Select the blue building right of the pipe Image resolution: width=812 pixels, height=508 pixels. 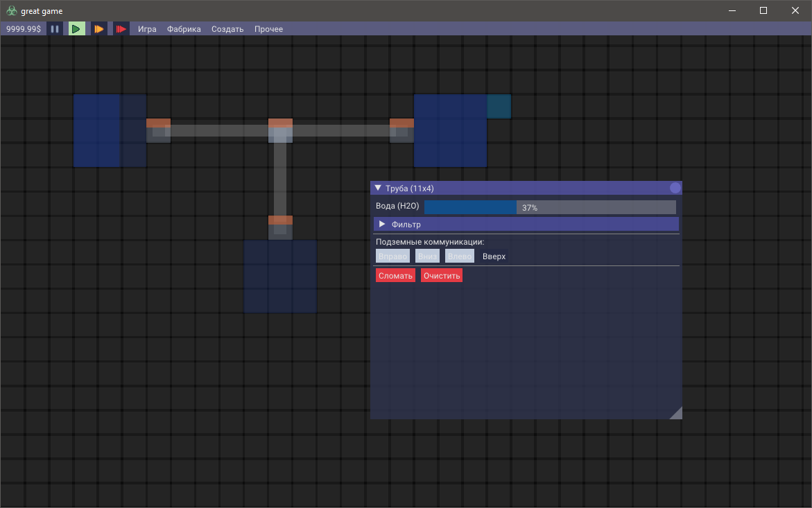point(450,130)
